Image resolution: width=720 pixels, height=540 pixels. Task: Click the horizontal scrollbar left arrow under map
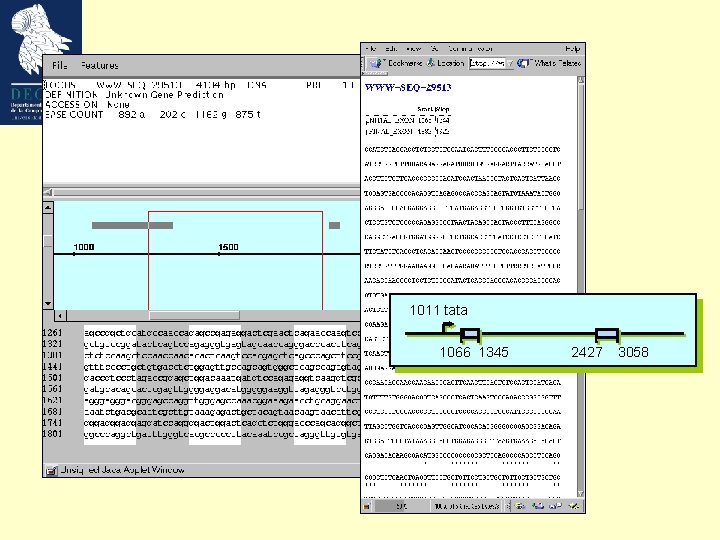point(60,315)
